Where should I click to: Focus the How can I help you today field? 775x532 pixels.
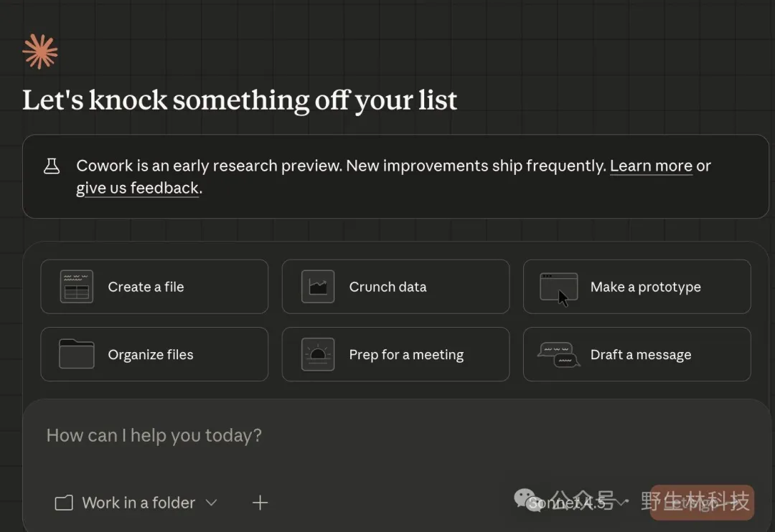click(287, 436)
